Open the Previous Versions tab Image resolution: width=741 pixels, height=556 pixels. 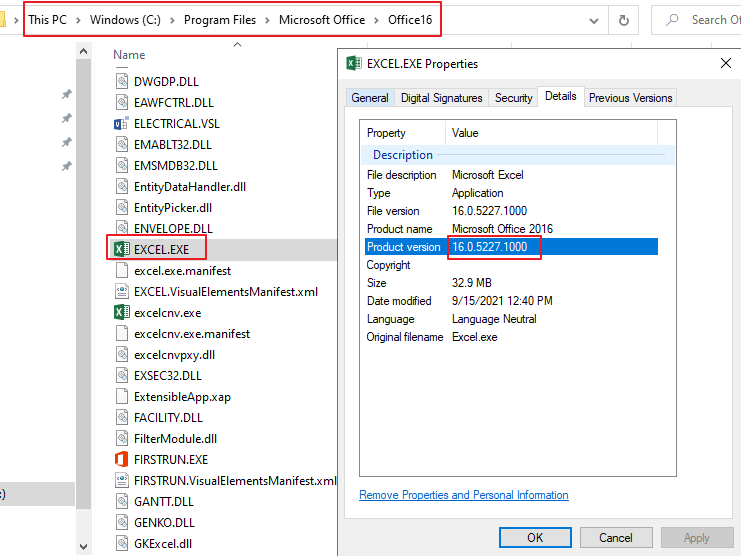pos(630,98)
